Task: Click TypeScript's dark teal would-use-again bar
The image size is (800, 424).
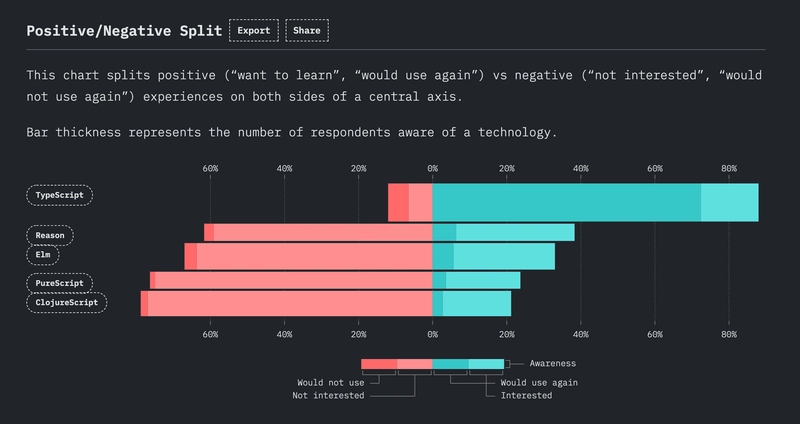Action: click(566, 203)
